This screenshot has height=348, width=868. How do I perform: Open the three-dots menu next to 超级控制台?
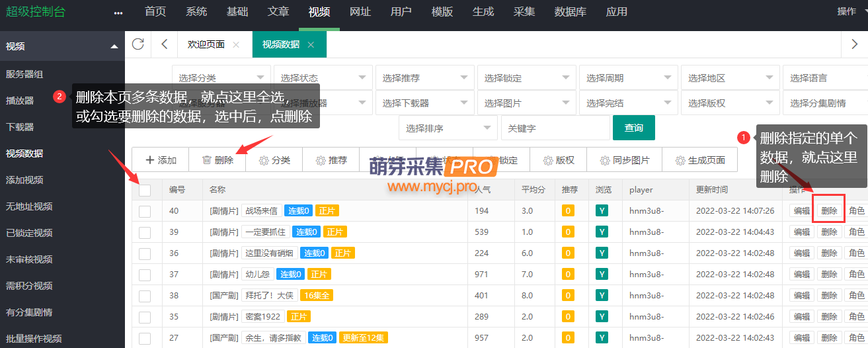click(x=118, y=13)
